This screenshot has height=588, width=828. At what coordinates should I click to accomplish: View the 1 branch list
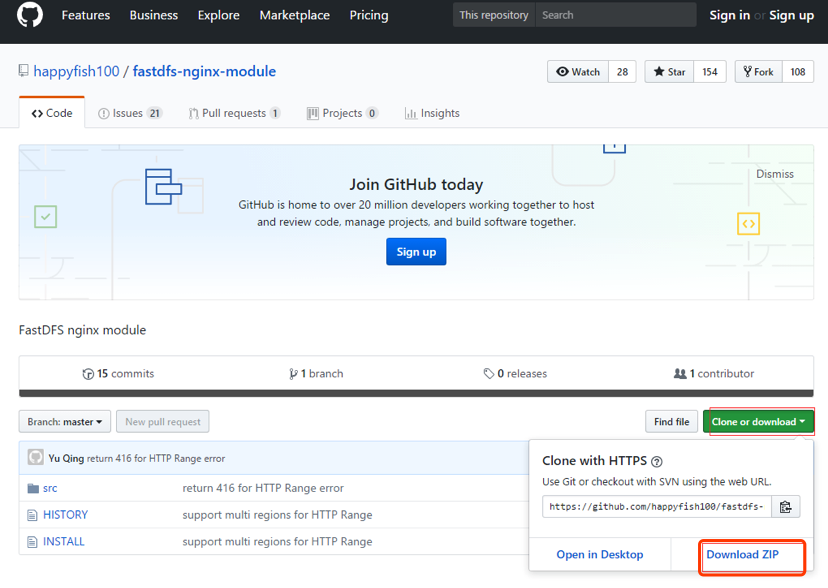click(316, 374)
